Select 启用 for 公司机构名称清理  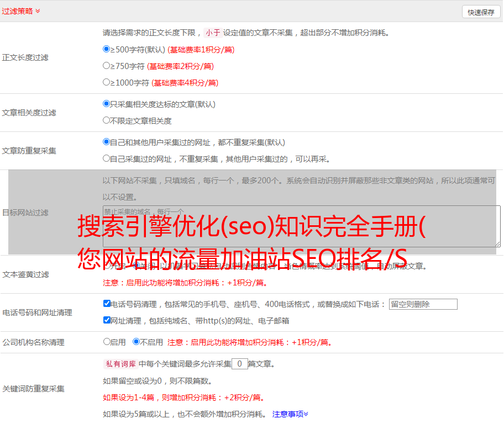point(107,341)
